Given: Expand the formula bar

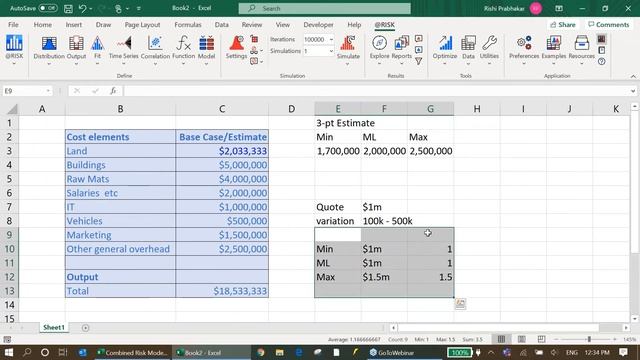Looking at the screenshot, I should coord(633,91).
